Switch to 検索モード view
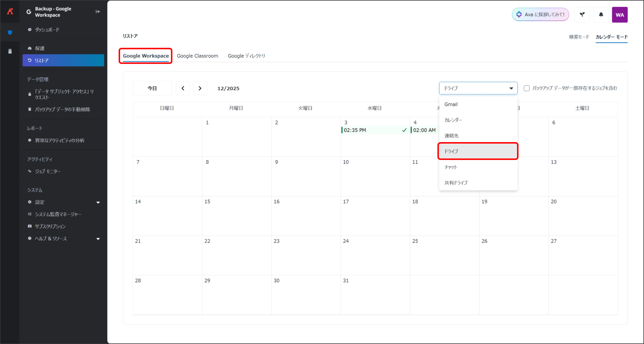 coord(579,37)
